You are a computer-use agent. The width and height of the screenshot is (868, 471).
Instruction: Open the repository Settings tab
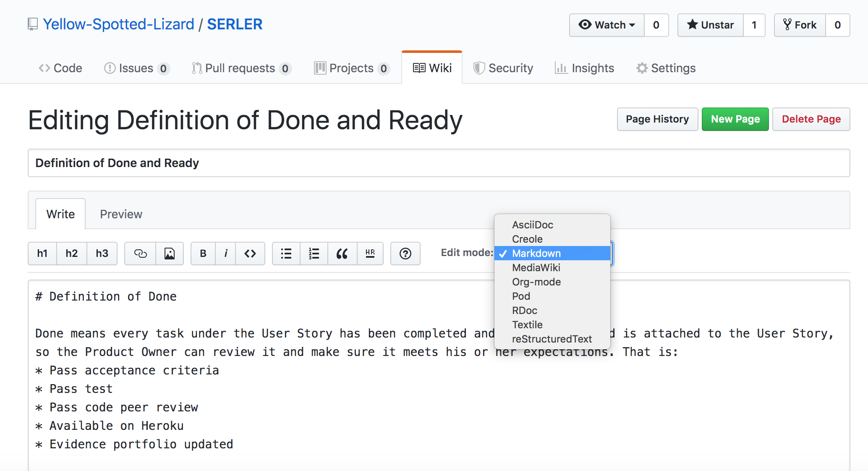click(666, 68)
